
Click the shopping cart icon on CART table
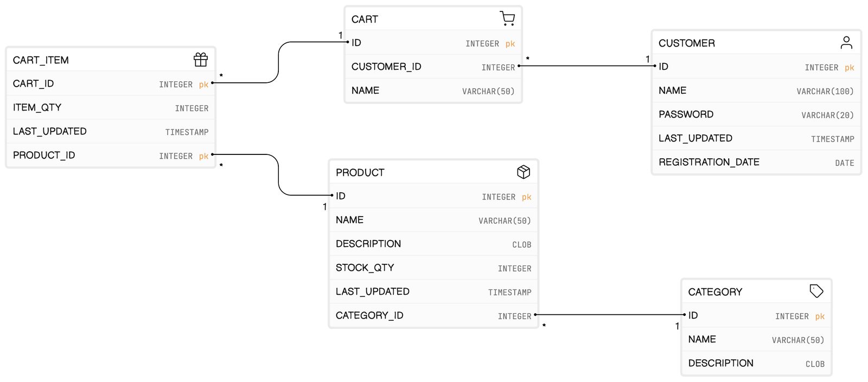[x=507, y=18]
